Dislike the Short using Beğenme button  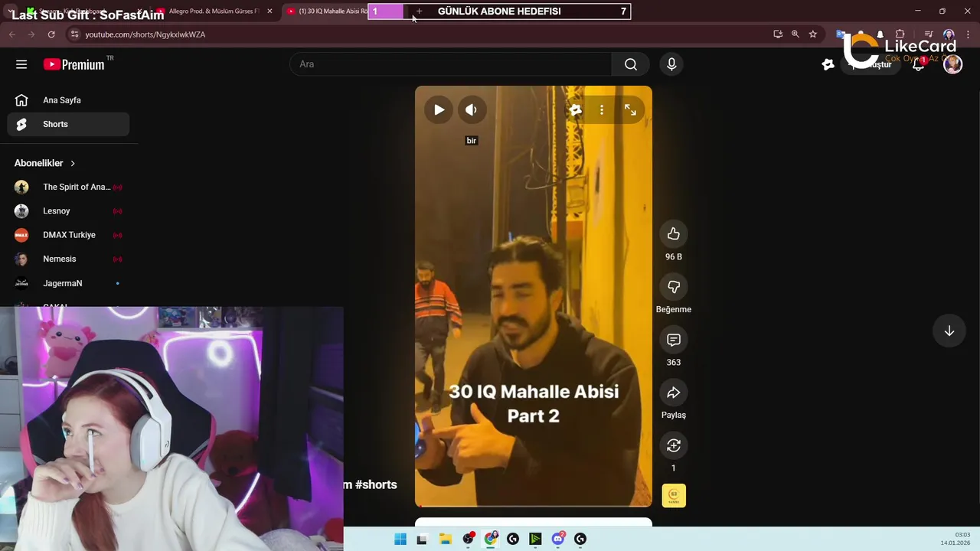[674, 287]
